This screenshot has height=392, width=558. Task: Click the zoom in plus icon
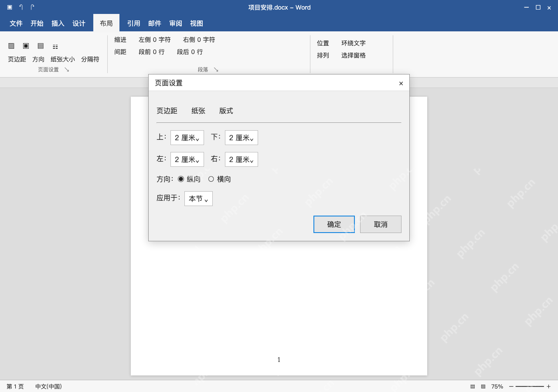[548, 386]
